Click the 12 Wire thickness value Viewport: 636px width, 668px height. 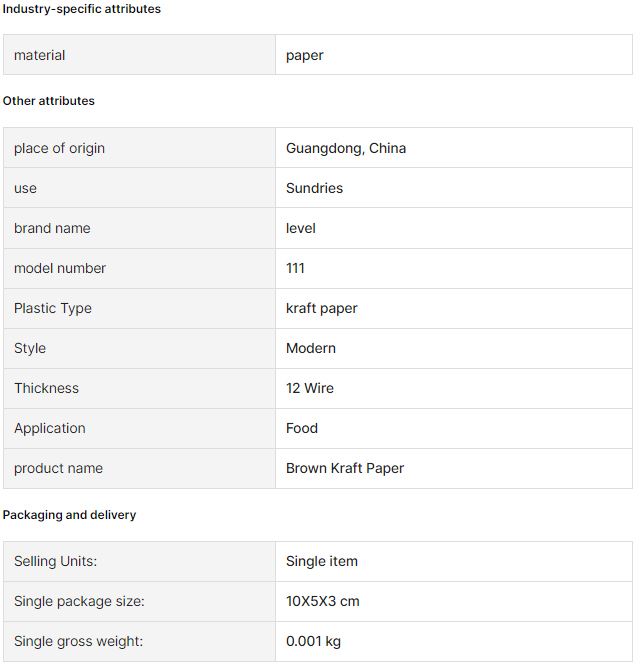point(310,389)
